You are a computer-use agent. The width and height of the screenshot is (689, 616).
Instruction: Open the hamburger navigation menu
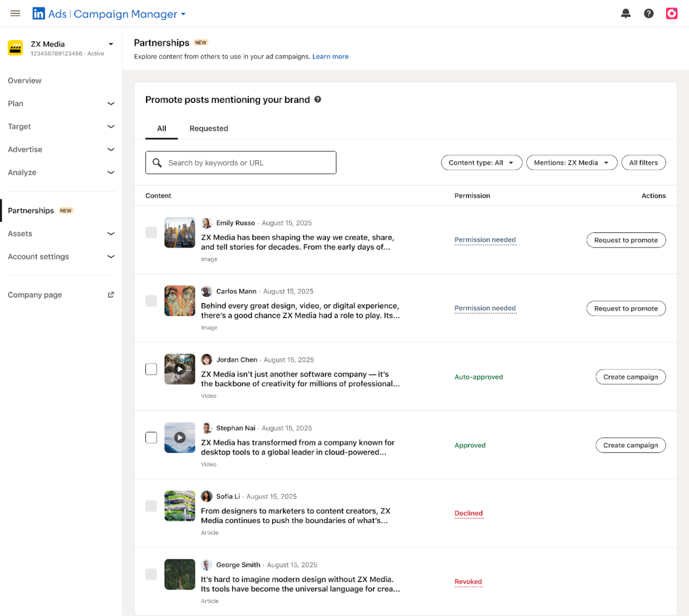click(x=15, y=14)
